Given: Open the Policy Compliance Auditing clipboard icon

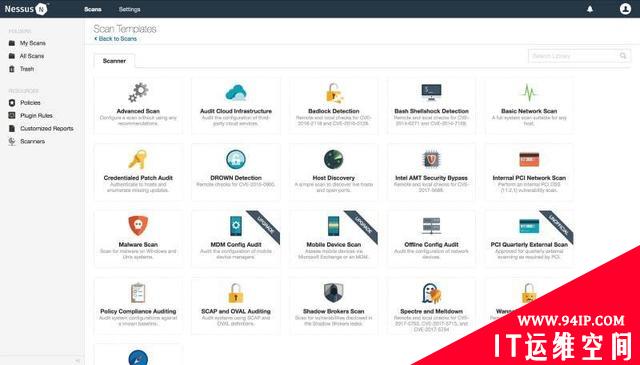Looking at the screenshot, I should (x=138, y=293).
